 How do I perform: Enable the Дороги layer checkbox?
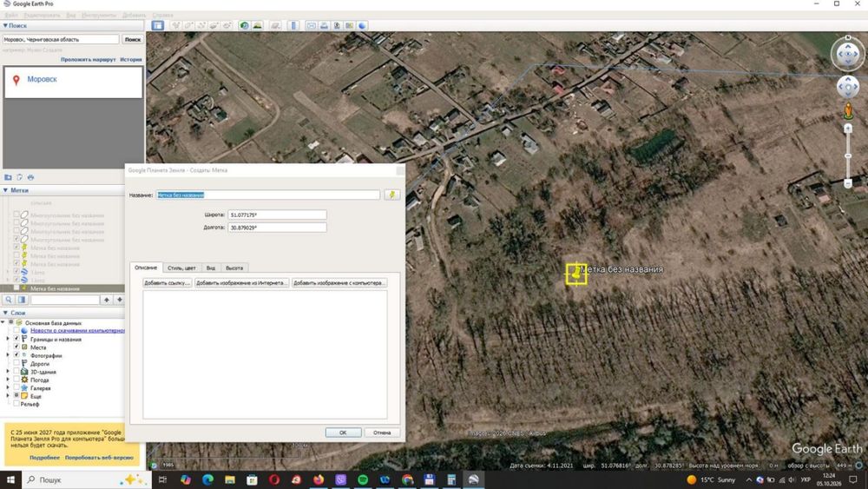pos(16,363)
